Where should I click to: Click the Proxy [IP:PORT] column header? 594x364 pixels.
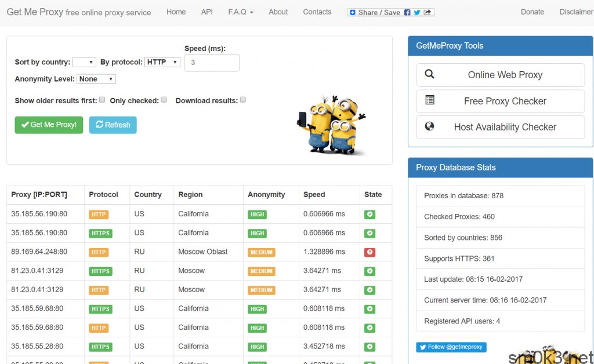(39, 195)
